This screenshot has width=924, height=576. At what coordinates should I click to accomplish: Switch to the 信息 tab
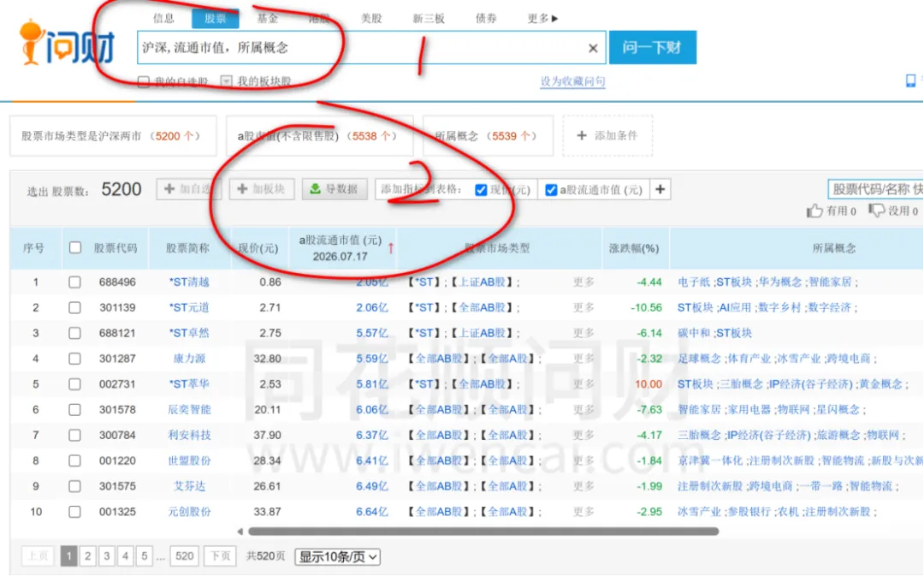pos(163,18)
